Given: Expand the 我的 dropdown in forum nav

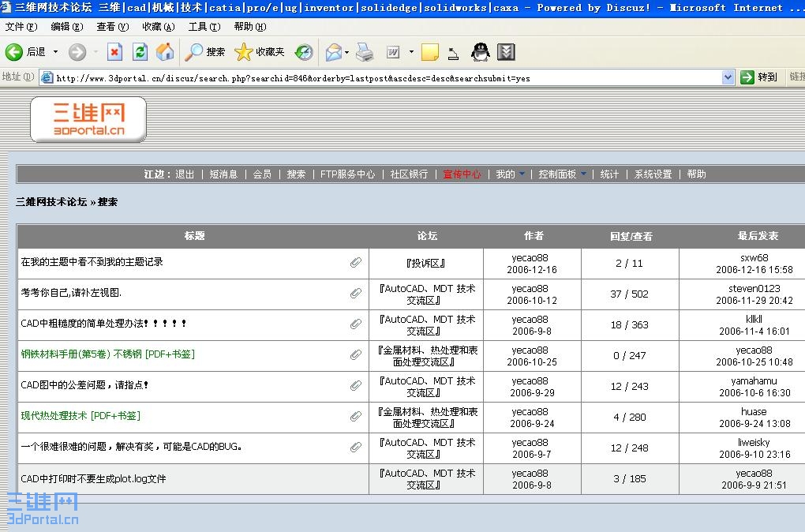Looking at the screenshot, I should coord(522,174).
